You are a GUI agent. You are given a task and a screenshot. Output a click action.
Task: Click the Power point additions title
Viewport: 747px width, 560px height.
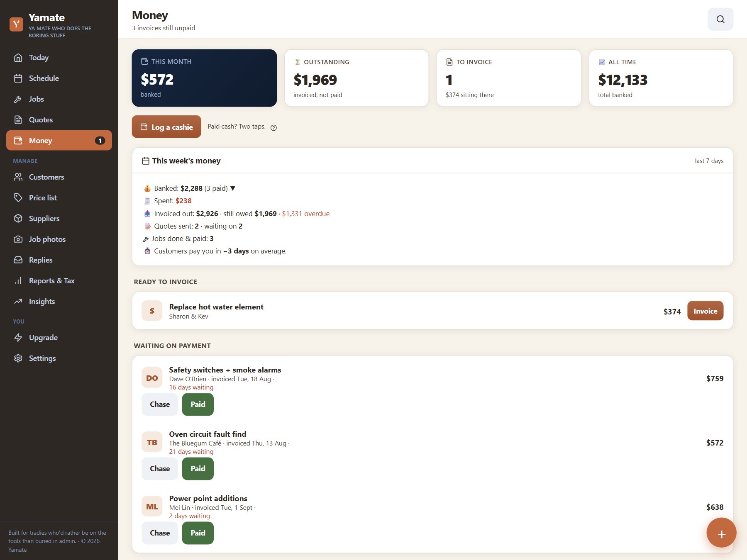[208, 498]
